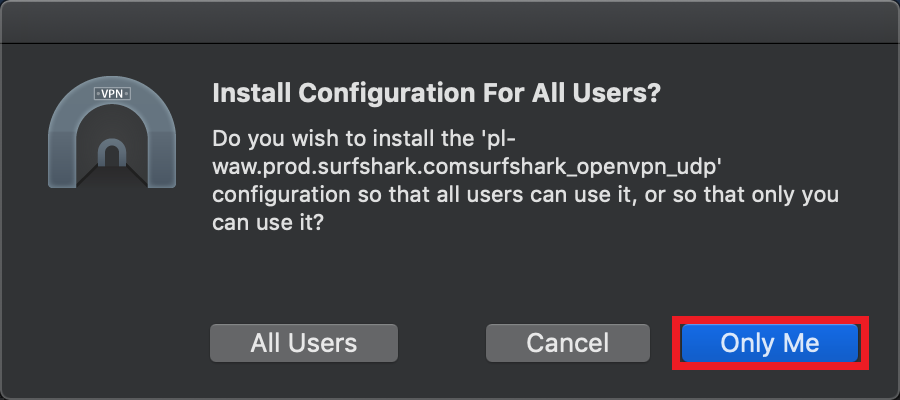Click the road at the tunnel icon's base
Image resolution: width=900 pixels, height=400 pixels.
click(x=112, y=175)
